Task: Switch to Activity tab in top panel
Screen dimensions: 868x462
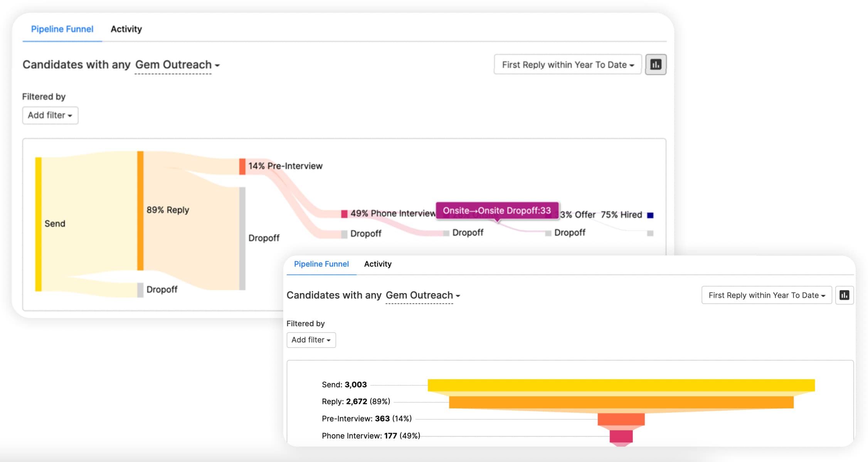Action: coord(126,29)
